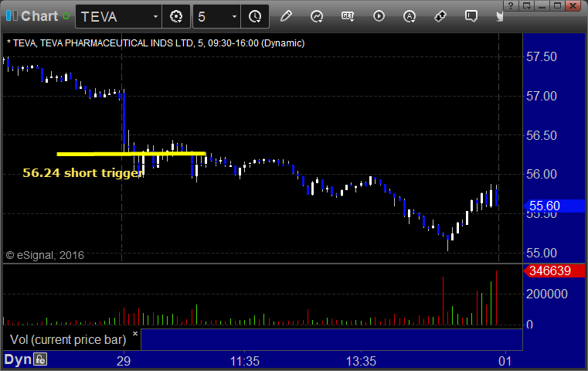Maximize the chart window
Image resolution: width=588 pixels, height=371 pixels.
coord(557,5)
